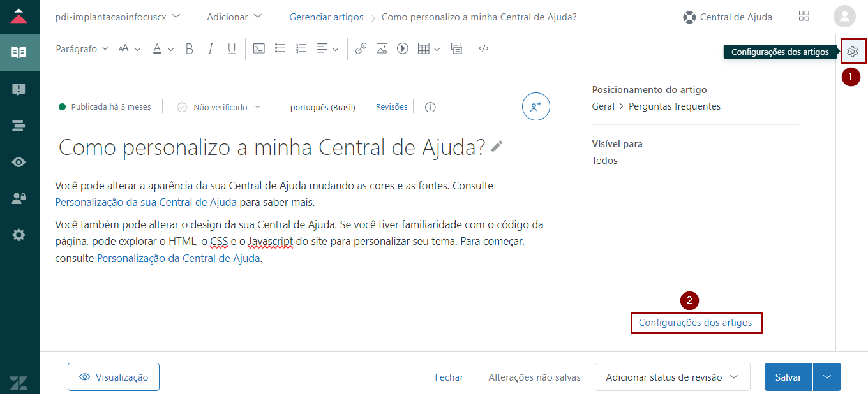Screen dimensions: 868x394
Task: Insert a link with the chain icon
Action: [361, 49]
